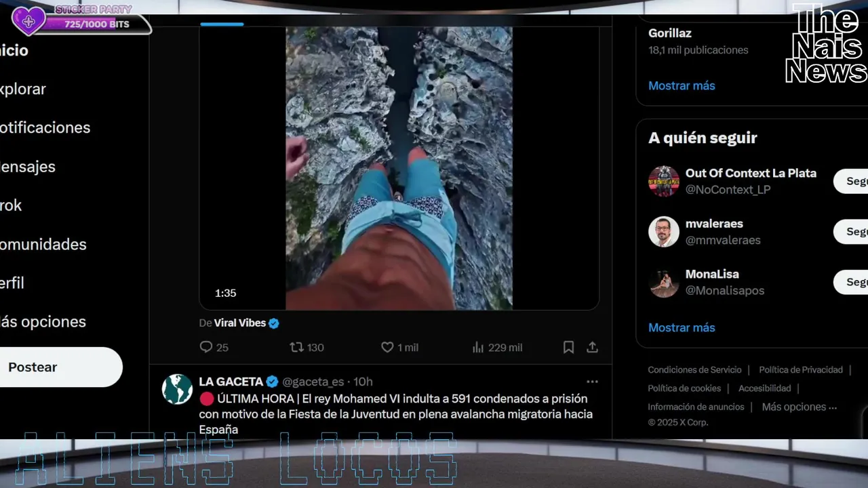
Task: Open Viral Vibes source link
Action: pyautogui.click(x=240, y=323)
